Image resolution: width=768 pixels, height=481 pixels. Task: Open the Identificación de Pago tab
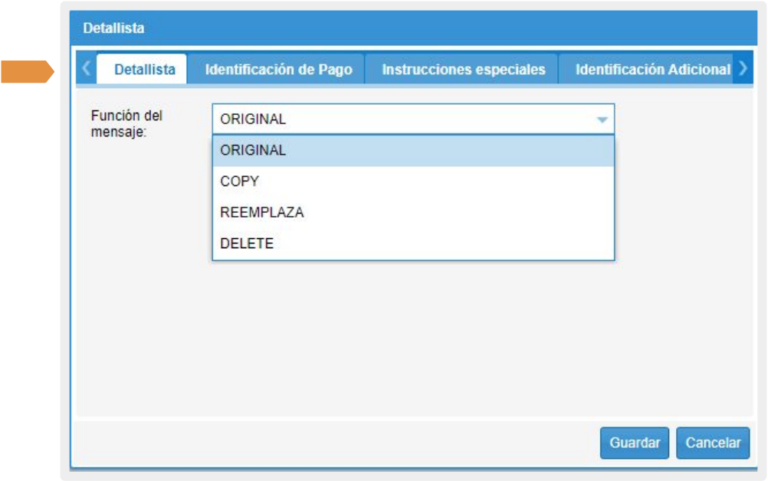[278, 70]
